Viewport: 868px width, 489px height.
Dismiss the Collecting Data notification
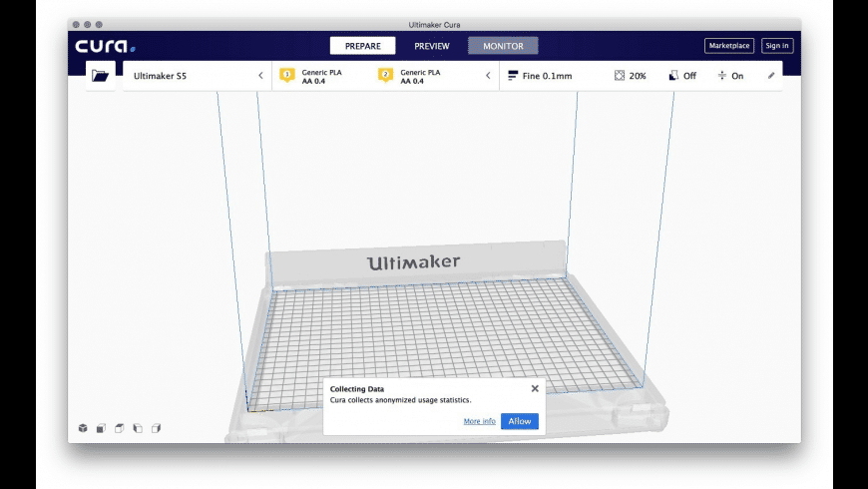535,388
